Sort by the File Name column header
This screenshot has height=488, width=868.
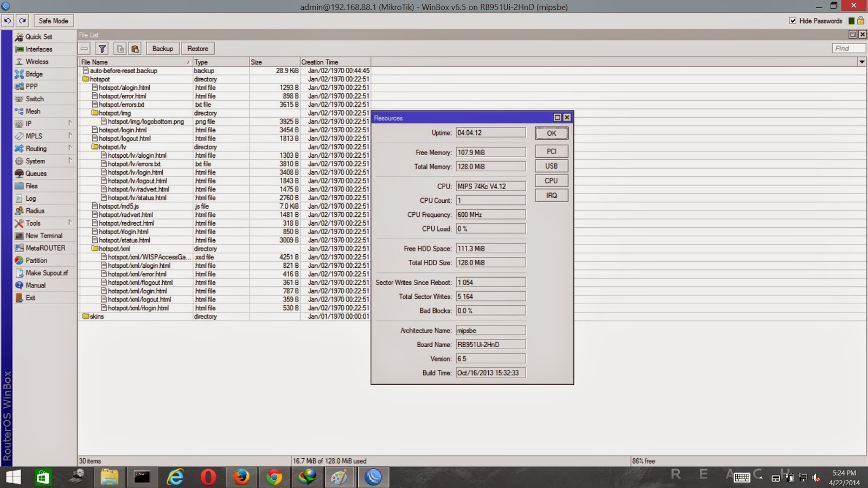click(x=135, y=62)
